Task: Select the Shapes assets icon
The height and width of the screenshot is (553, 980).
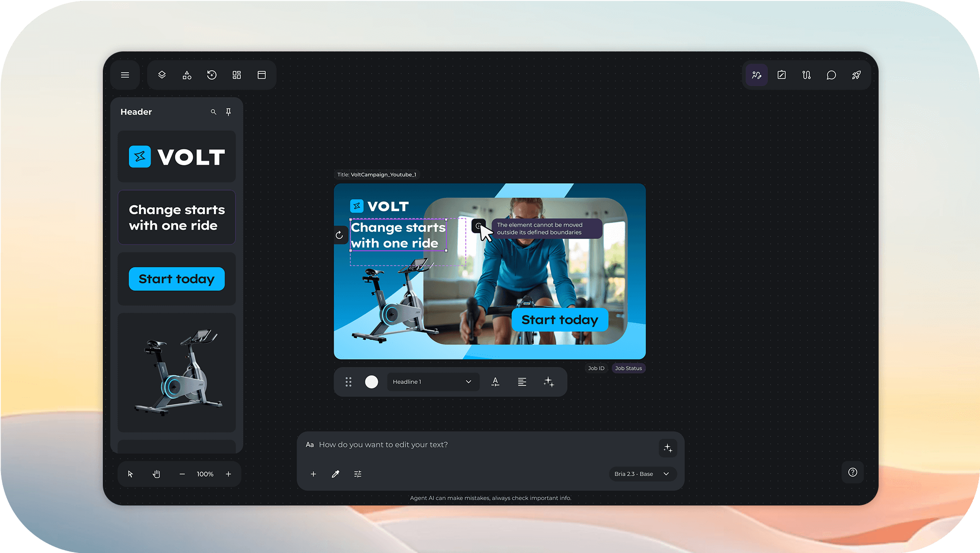Action: [187, 75]
